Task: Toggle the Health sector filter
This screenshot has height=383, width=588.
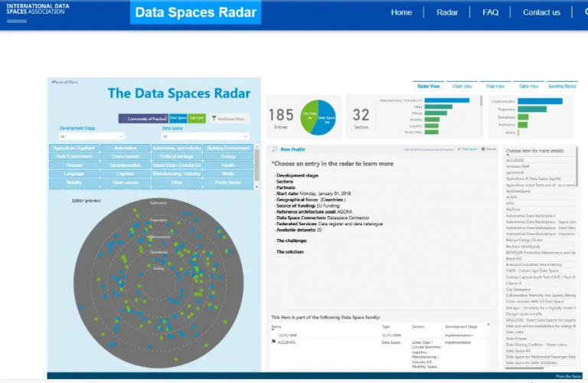Action: coord(228,165)
